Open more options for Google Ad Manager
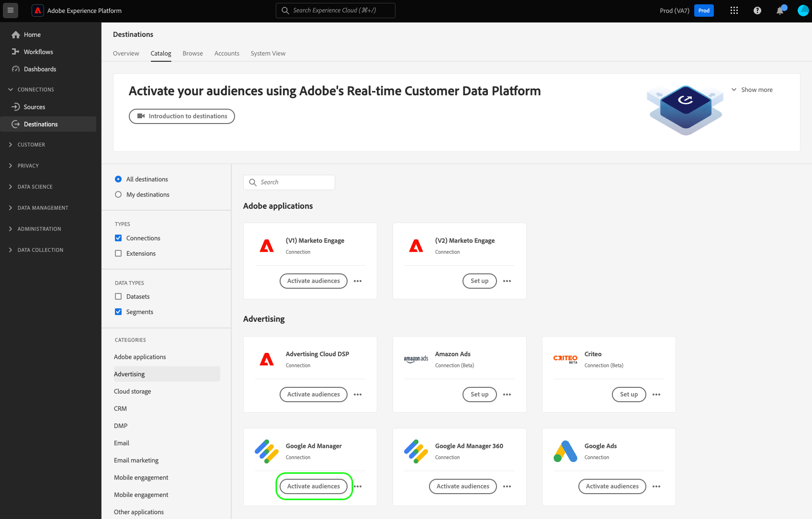The image size is (812, 519). pos(358,486)
